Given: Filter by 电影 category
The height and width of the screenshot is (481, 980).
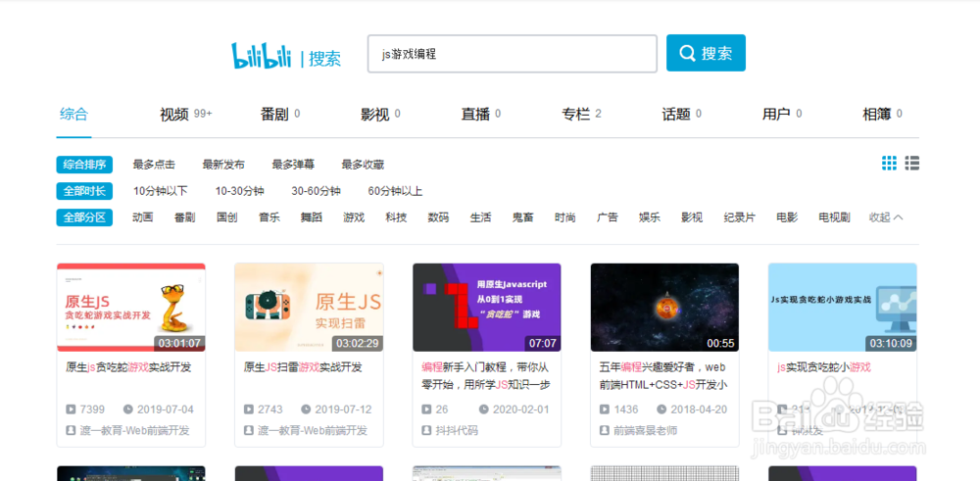Looking at the screenshot, I should (787, 217).
